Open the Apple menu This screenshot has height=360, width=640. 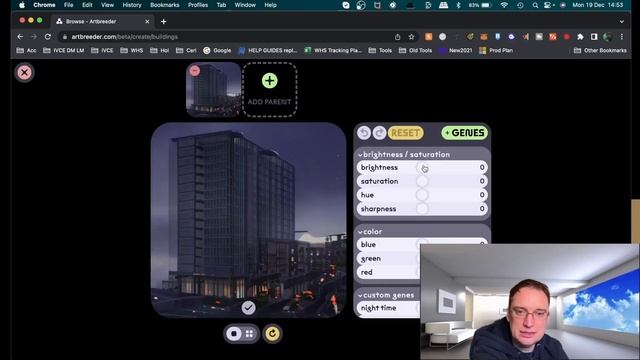coord(22,5)
